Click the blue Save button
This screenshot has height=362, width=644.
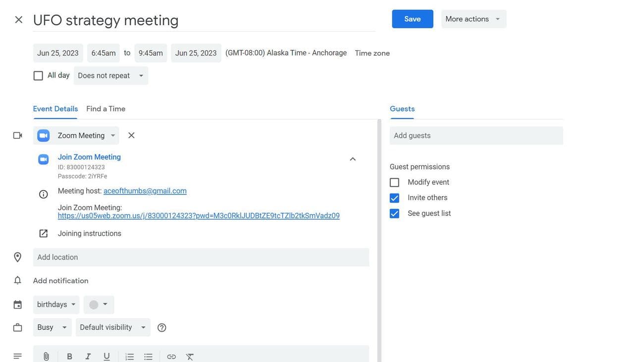coord(412,19)
